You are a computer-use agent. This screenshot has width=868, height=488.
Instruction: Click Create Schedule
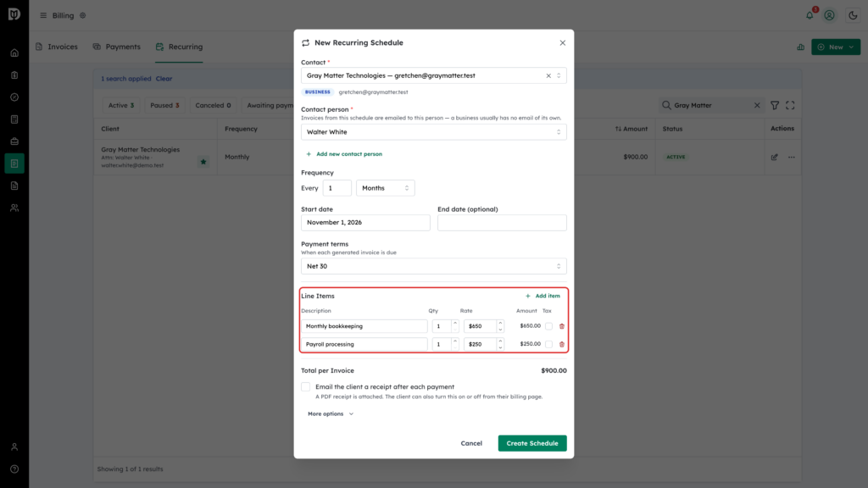coord(532,443)
